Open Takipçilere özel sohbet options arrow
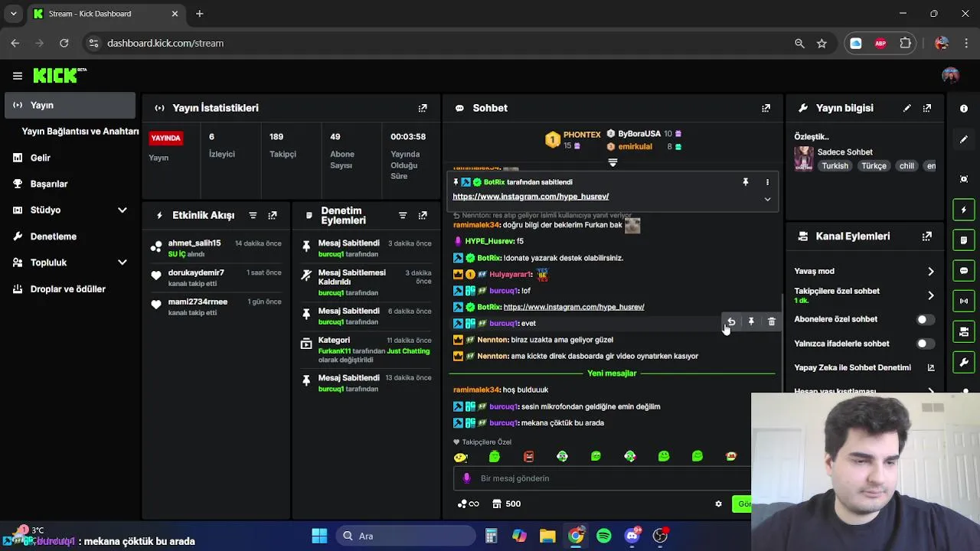The height and width of the screenshot is (551, 980). click(x=931, y=295)
